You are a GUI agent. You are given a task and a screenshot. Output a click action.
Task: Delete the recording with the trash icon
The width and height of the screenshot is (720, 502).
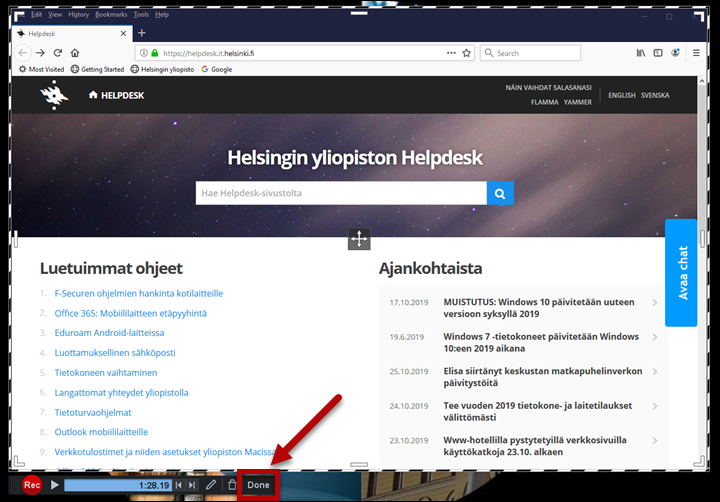[x=232, y=485]
